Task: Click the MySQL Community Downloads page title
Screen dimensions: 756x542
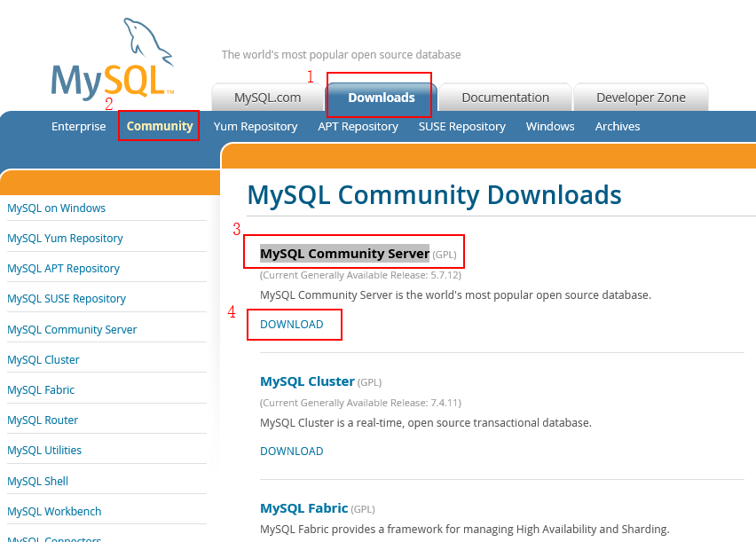Action: tap(434, 195)
